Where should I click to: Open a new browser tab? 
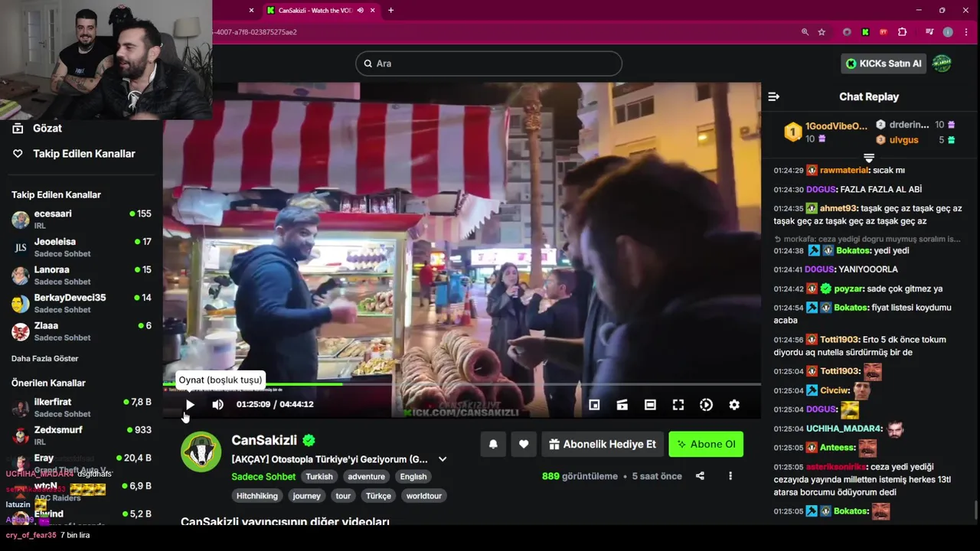[390, 11]
